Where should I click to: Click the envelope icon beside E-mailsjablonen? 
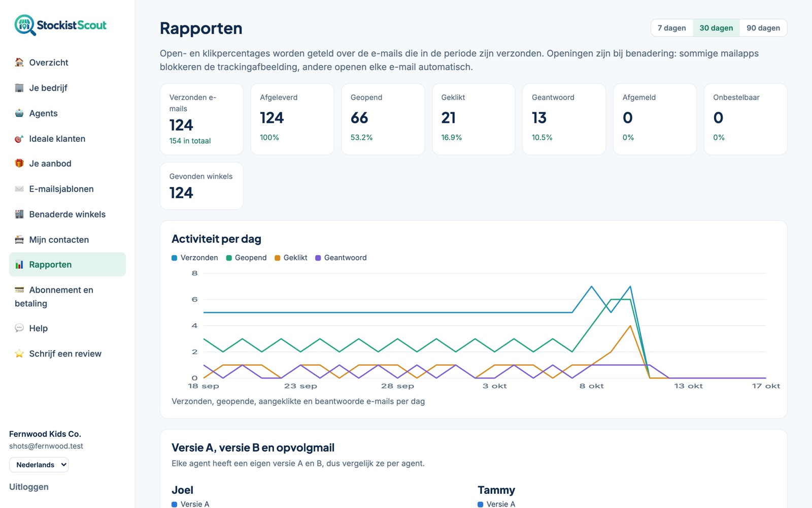(19, 189)
